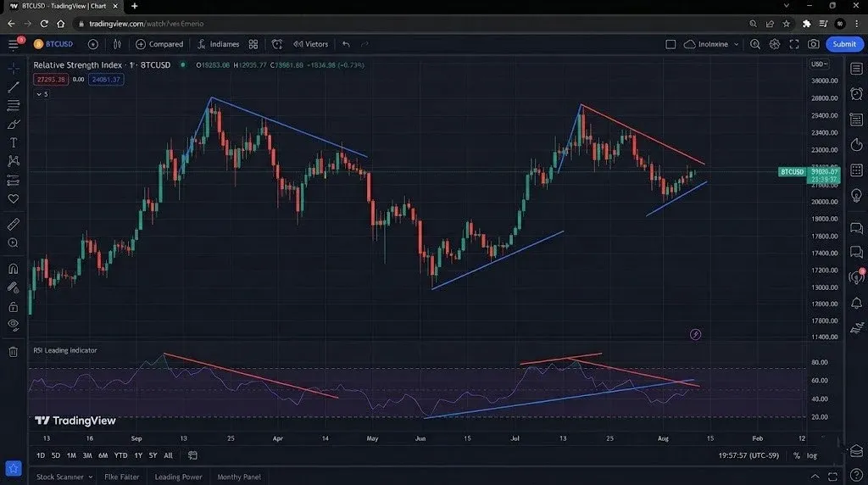Open the Stock Scanner dropdown
The height and width of the screenshot is (485, 868).
click(x=64, y=477)
